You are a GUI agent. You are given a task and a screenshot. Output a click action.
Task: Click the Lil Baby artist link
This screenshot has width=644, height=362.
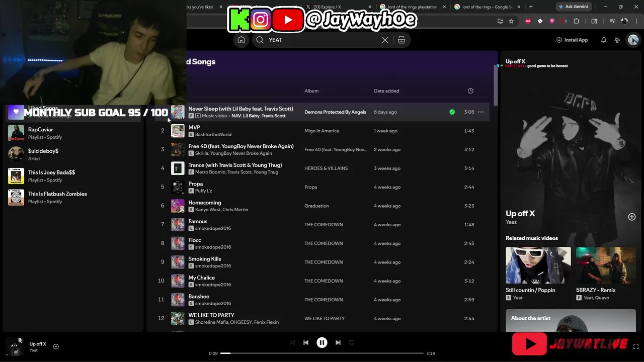click(251, 116)
